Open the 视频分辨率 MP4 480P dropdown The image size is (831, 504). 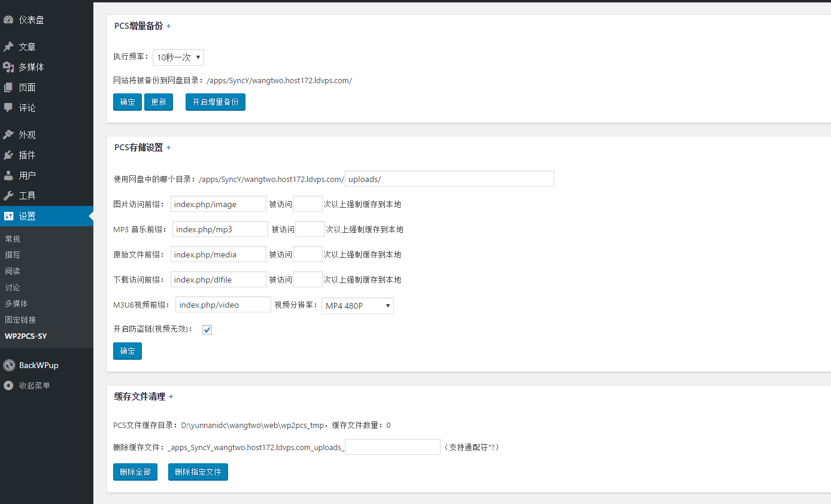357,306
